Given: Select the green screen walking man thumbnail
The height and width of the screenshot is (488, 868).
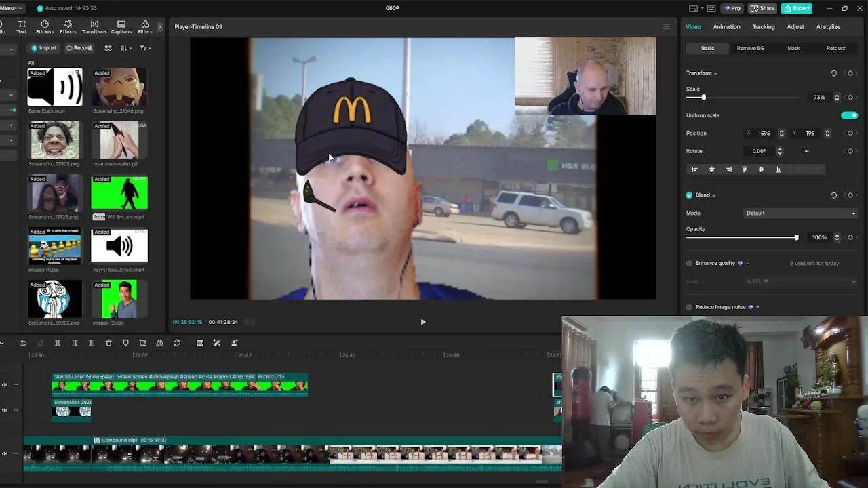Looking at the screenshot, I should (x=119, y=193).
